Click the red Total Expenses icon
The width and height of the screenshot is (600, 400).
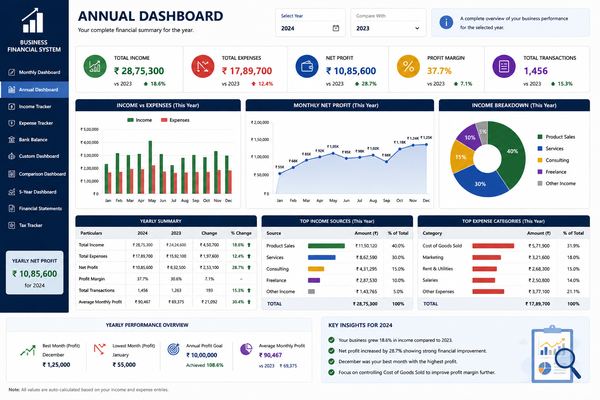[x=203, y=66]
